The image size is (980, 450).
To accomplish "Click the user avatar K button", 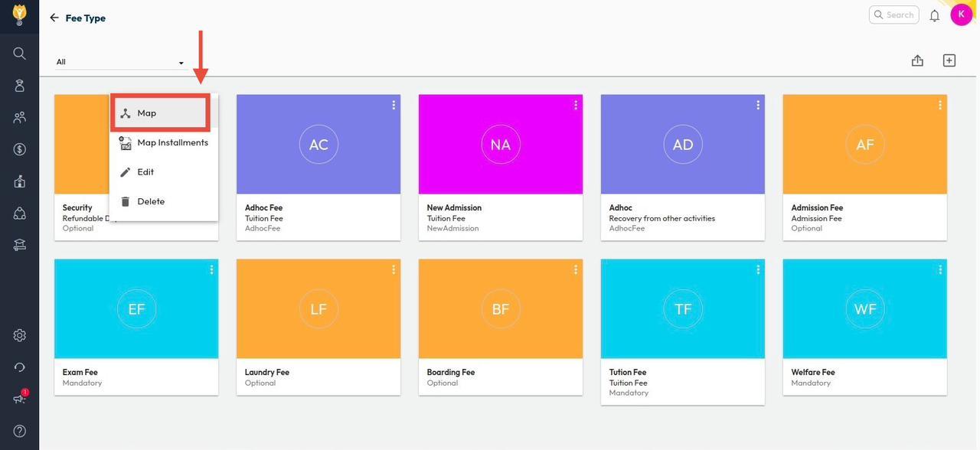I will (961, 15).
